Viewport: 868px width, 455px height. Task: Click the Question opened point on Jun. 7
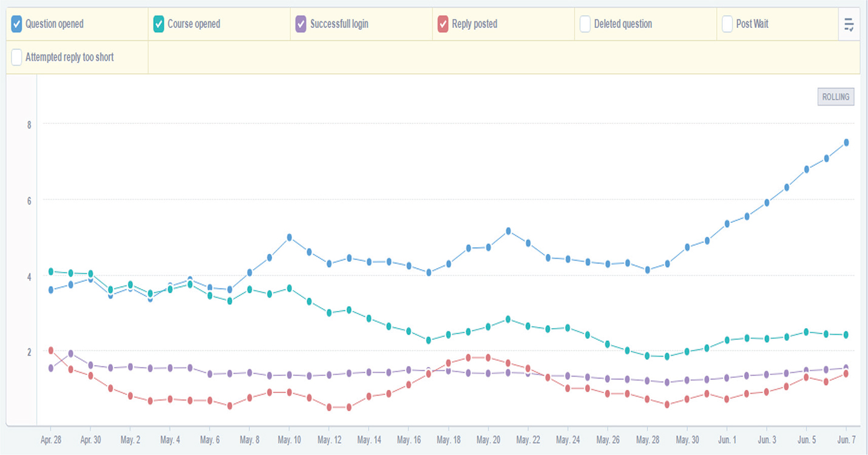846,142
